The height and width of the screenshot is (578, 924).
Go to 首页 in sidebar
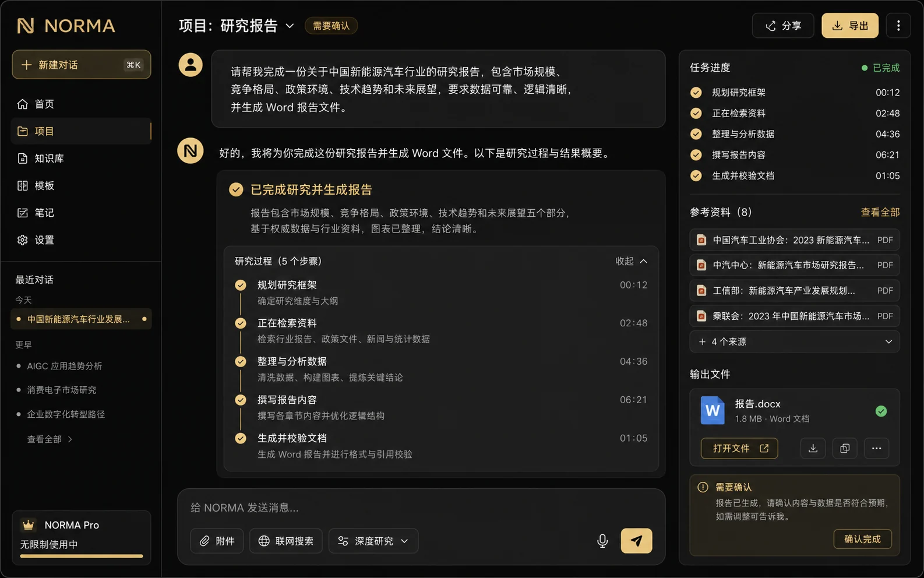coord(81,104)
